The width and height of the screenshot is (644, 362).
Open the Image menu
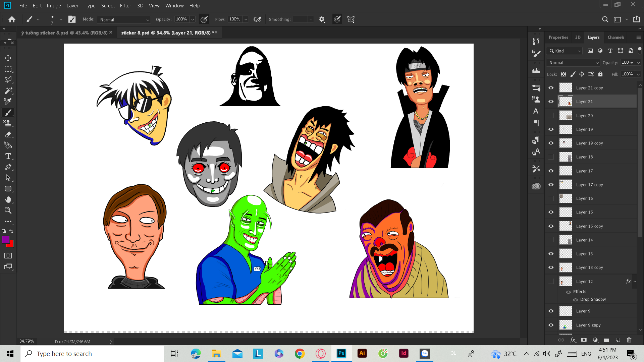(54, 6)
